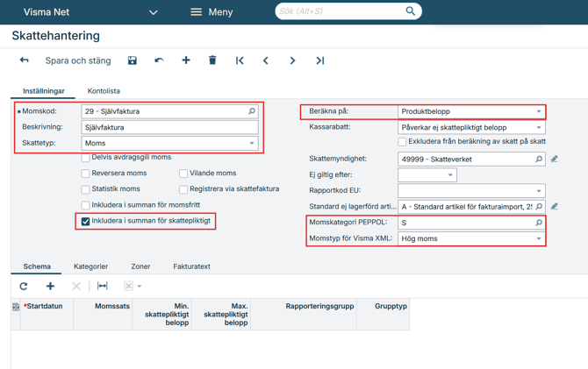Fit columns icon in Schema toolbar
The image size is (588, 369).
103,286
